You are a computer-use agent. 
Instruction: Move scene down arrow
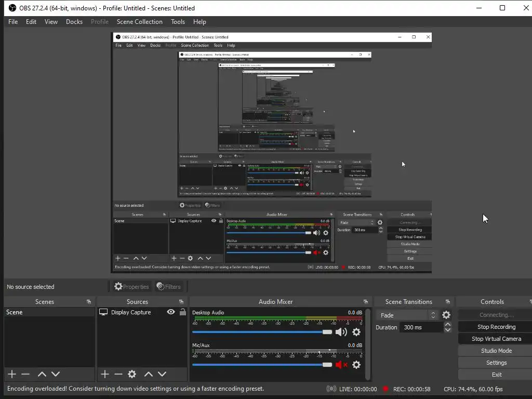[x=56, y=374]
